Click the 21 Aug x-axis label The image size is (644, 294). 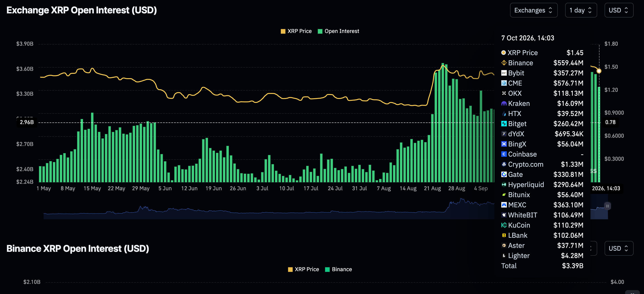point(432,188)
